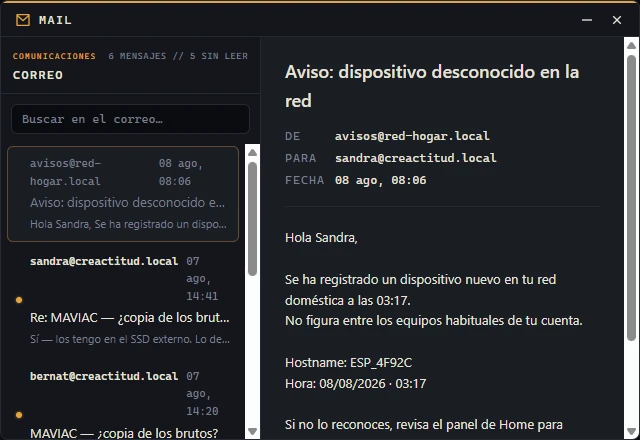Click the date '08 ago, 08:06' in FECHA field
640x440 pixels.
tap(380, 180)
